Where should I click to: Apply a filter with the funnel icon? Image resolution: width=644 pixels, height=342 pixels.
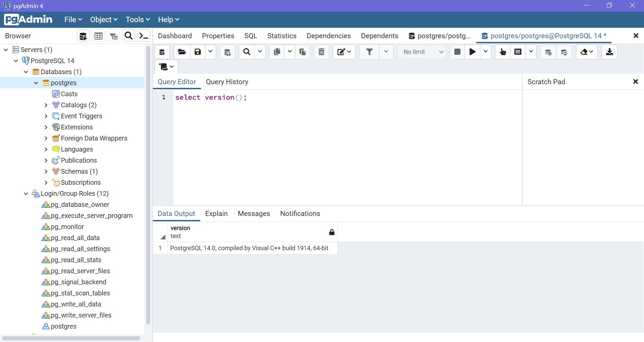click(x=369, y=52)
